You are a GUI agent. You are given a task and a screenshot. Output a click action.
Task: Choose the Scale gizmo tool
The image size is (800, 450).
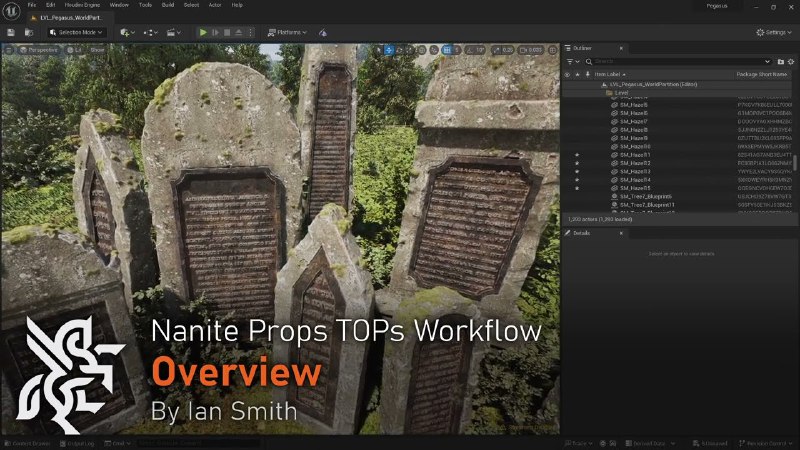point(410,50)
